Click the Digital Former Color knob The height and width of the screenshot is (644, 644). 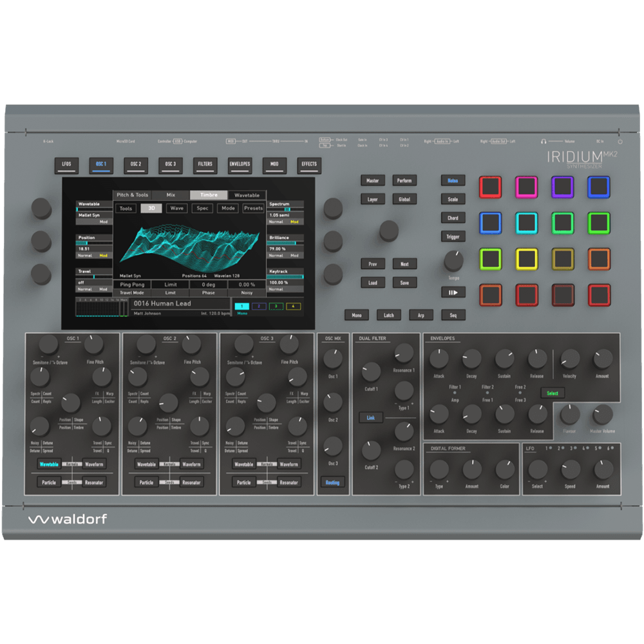505,469
